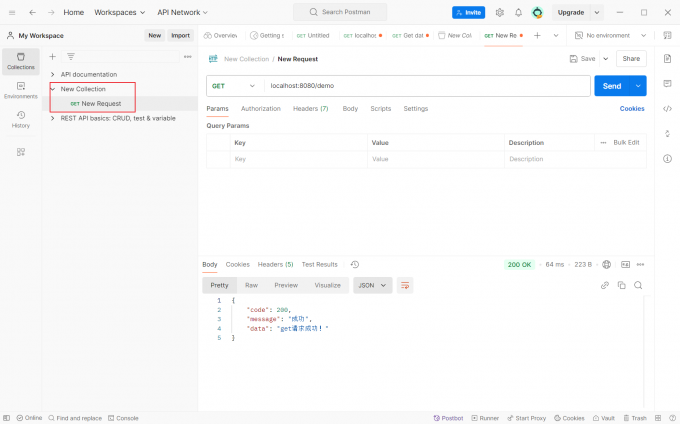Switch to Settings tab
This screenshot has width=680, height=424.
click(x=415, y=109)
